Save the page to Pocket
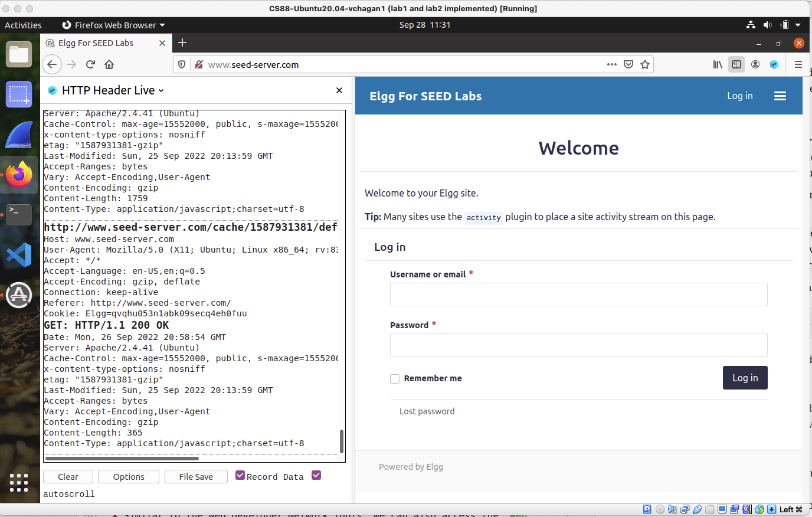Image resolution: width=812 pixels, height=517 pixels. (628, 64)
